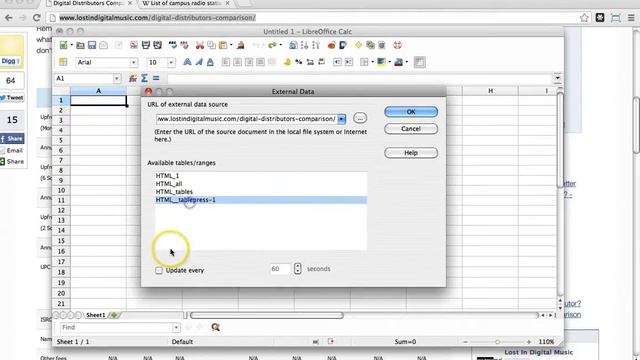Expand the Find field dropdown arrow
The width and height of the screenshot is (640, 360).
point(176,327)
